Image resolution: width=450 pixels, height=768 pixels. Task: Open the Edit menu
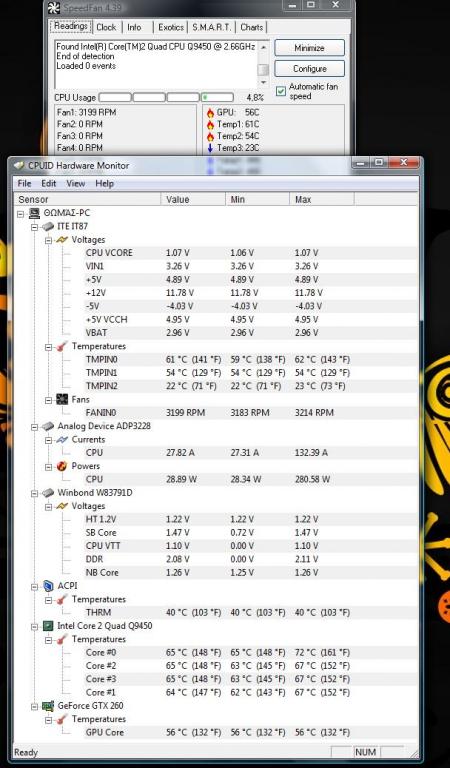tap(48, 184)
